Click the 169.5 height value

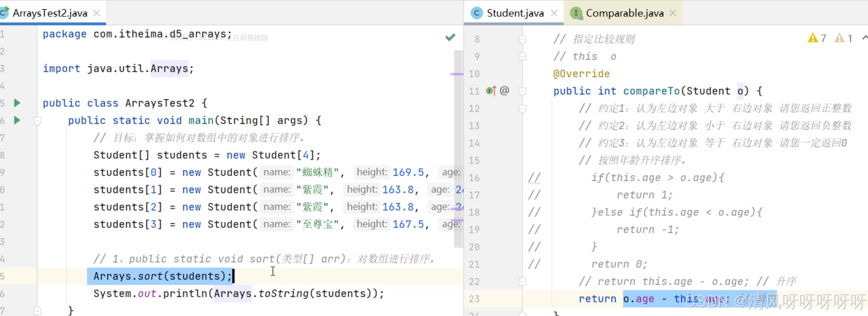click(408, 172)
